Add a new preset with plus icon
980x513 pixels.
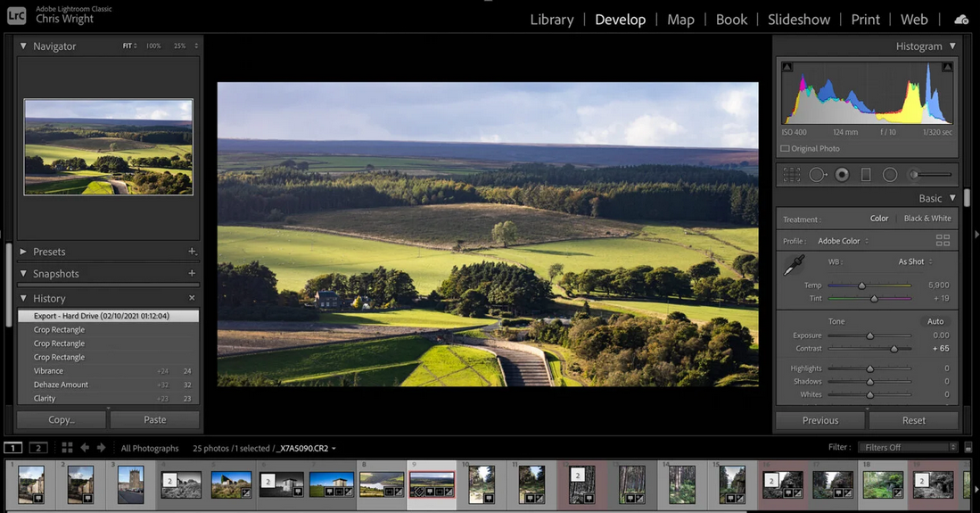point(193,252)
